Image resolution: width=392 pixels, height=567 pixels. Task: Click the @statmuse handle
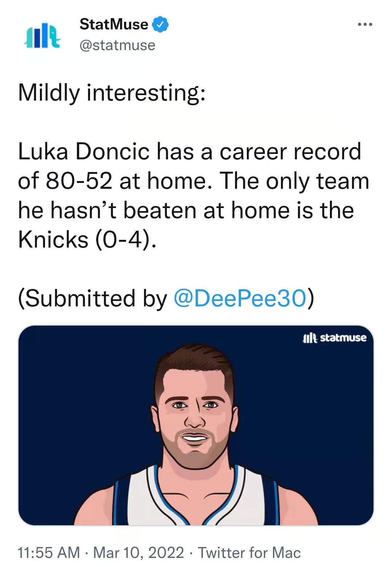[x=117, y=45]
